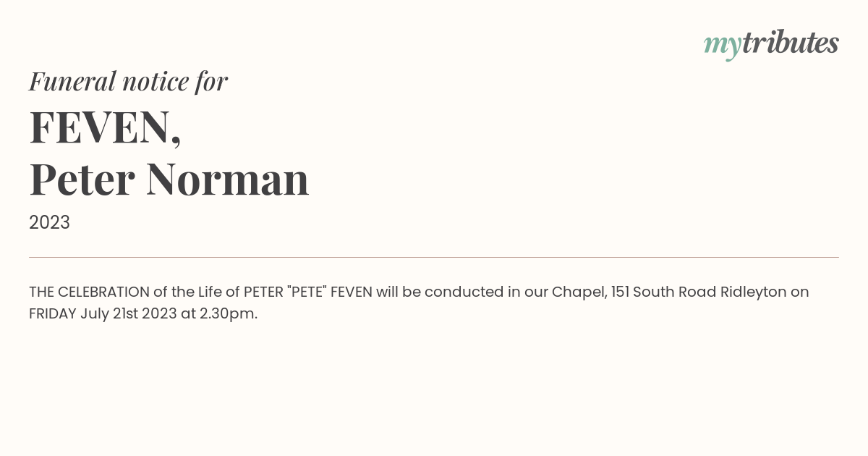Screen dimensions: 868x456
Task: Click the surname "FEVEN," heading
Action: click(x=105, y=127)
